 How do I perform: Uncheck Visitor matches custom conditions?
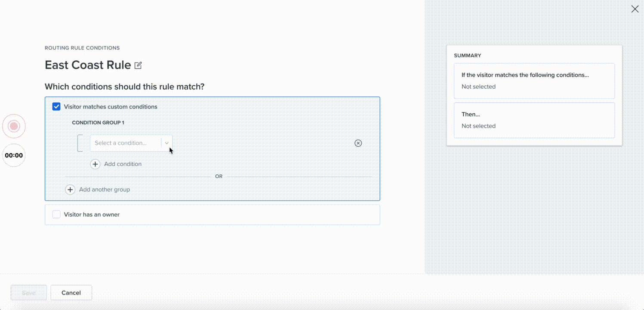[56, 106]
